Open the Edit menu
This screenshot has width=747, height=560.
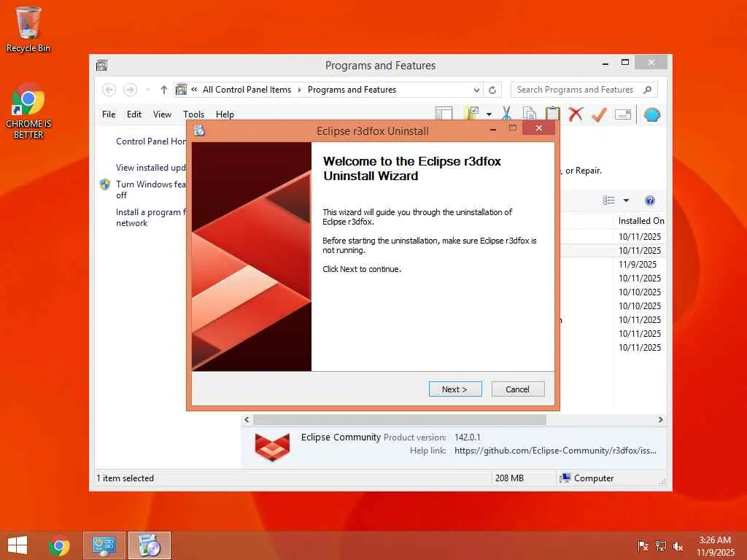[134, 114]
